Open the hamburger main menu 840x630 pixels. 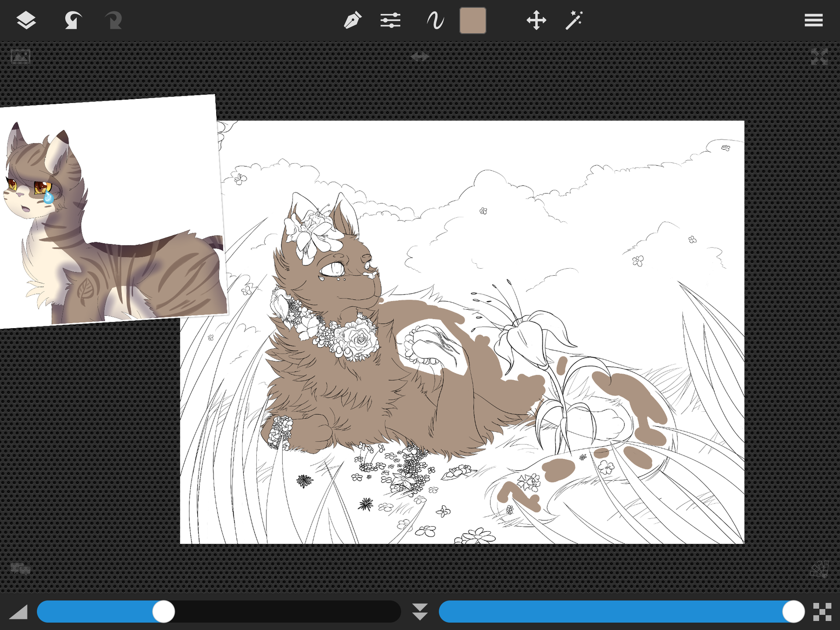[813, 21]
